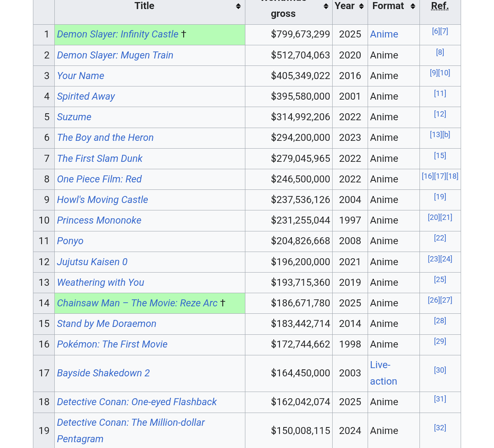The width and height of the screenshot is (494, 448).
Task: Select year 2001 in Spirited Away row
Action: (x=350, y=96)
